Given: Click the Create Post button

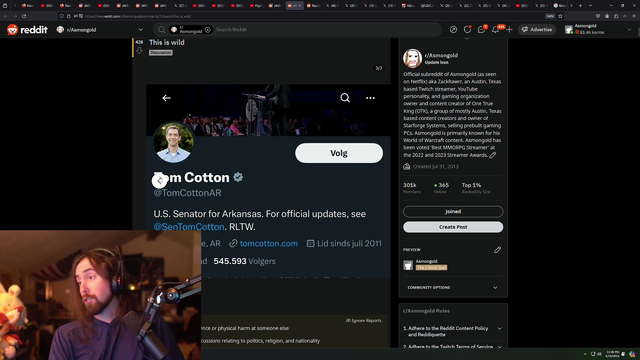Looking at the screenshot, I should point(453,227).
